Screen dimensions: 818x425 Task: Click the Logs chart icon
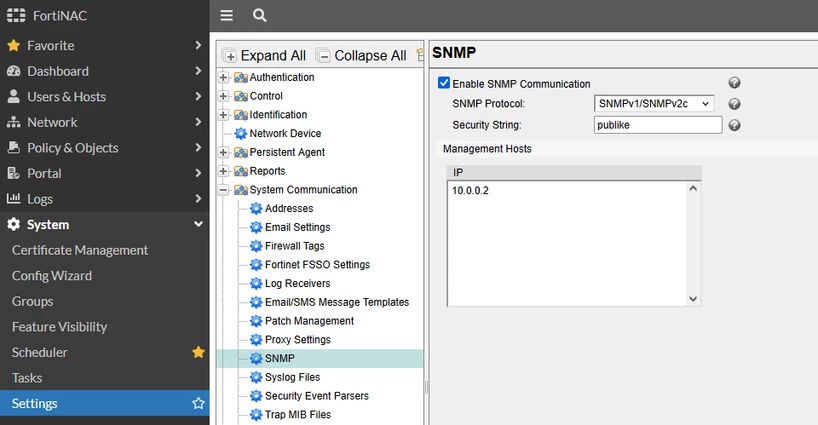pyautogui.click(x=14, y=199)
